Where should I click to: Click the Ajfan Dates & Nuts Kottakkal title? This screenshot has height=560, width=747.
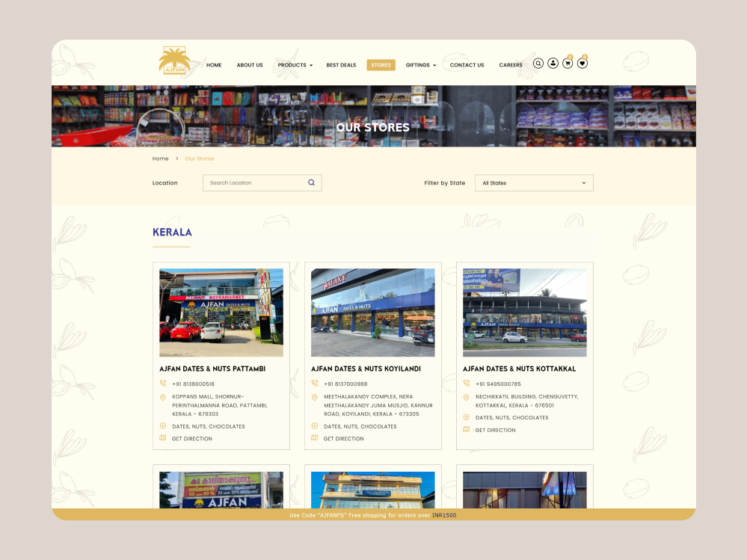coord(519,369)
